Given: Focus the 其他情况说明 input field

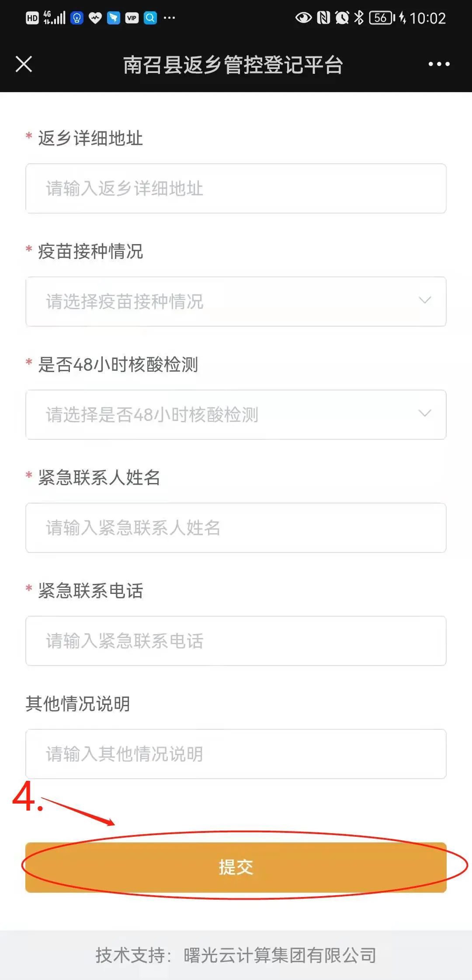Looking at the screenshot, I should [x=236, y=754].
